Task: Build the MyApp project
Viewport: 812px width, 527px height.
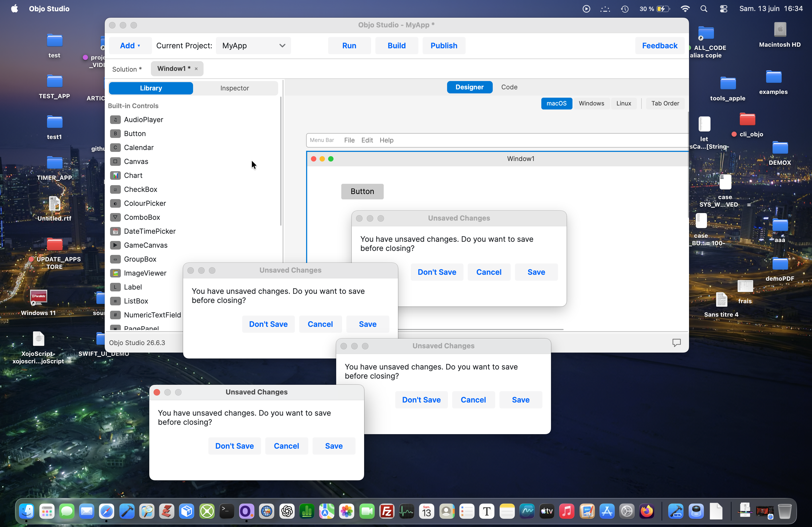Action: click(x=396, y=46)
